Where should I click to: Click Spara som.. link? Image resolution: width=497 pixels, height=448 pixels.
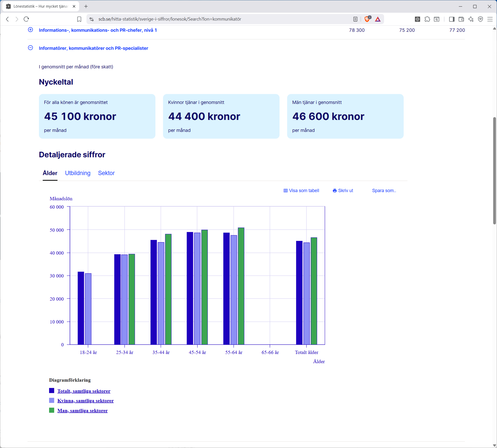tap(384, 191)
